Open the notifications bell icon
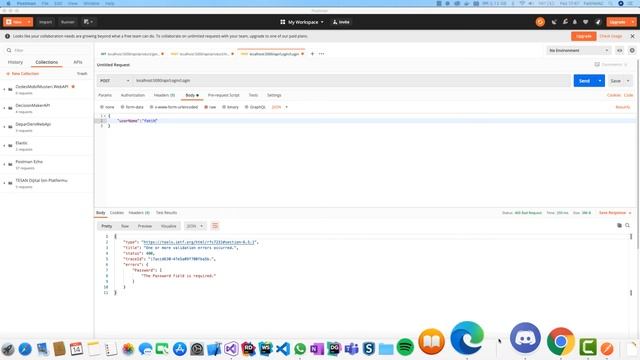 point(575,22)
